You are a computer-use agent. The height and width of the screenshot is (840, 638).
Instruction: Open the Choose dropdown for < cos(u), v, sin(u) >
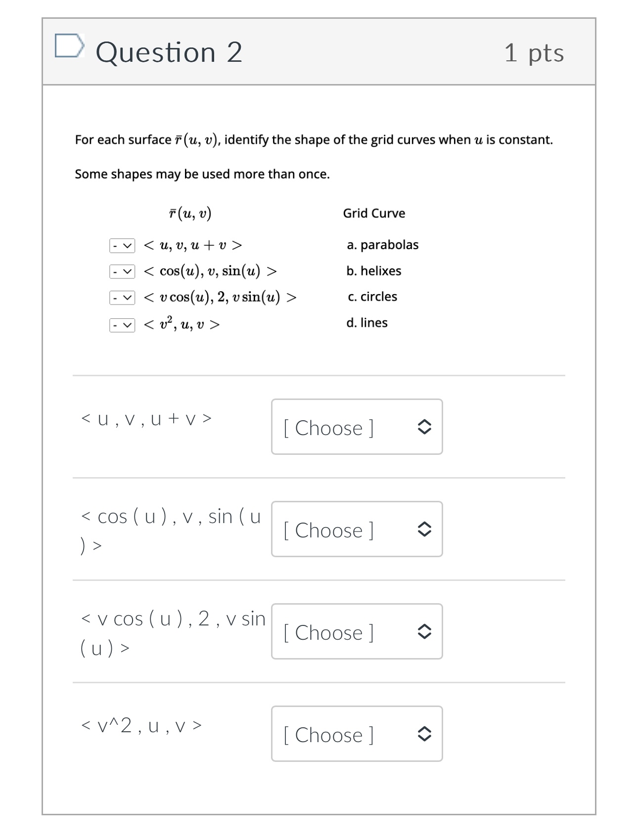tap(357, 530)
